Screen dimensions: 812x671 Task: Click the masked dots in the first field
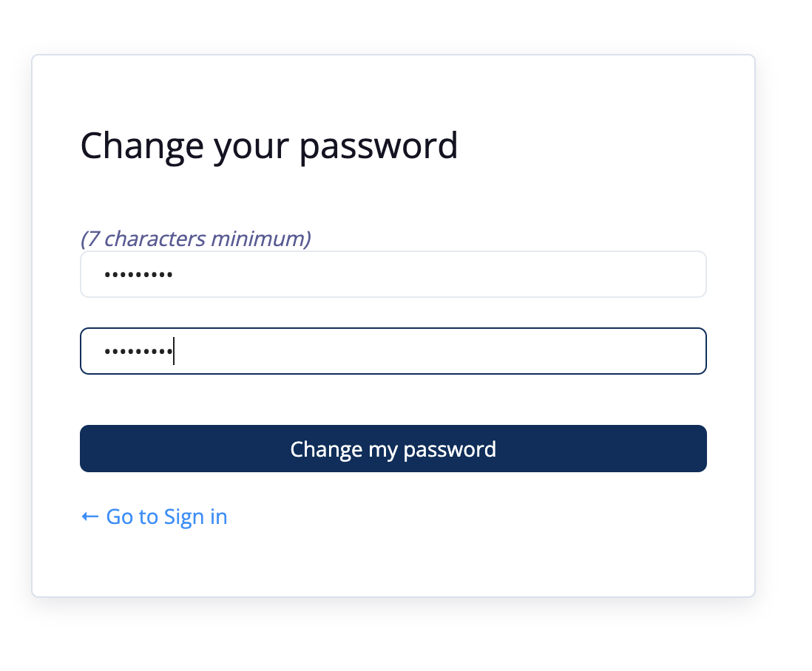(138, 275)
